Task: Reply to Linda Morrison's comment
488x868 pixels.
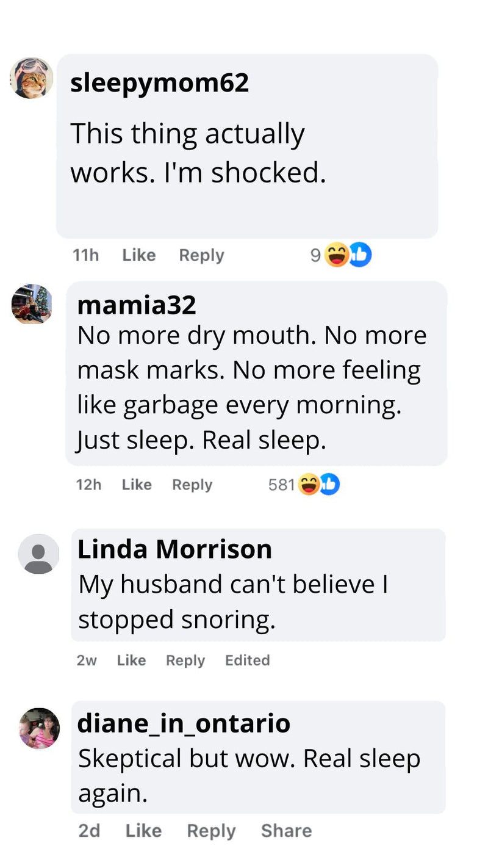Action: 185,660
